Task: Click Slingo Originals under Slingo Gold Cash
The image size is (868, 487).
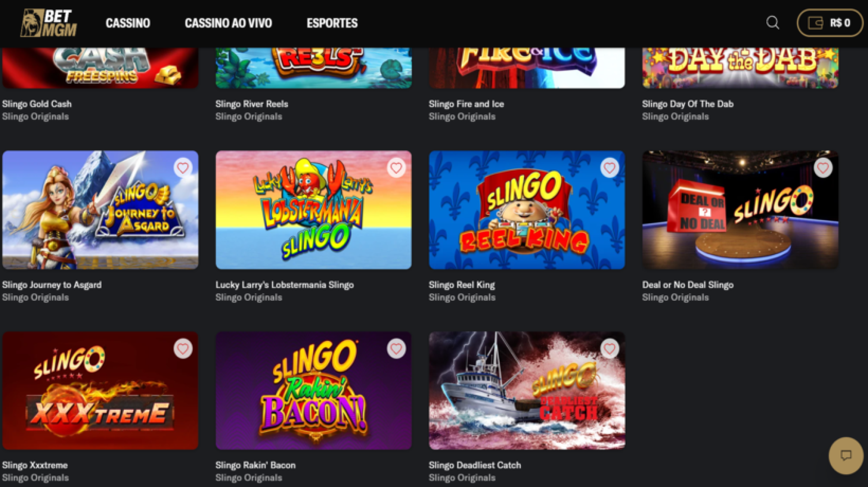Action: [x=35, y=117]
